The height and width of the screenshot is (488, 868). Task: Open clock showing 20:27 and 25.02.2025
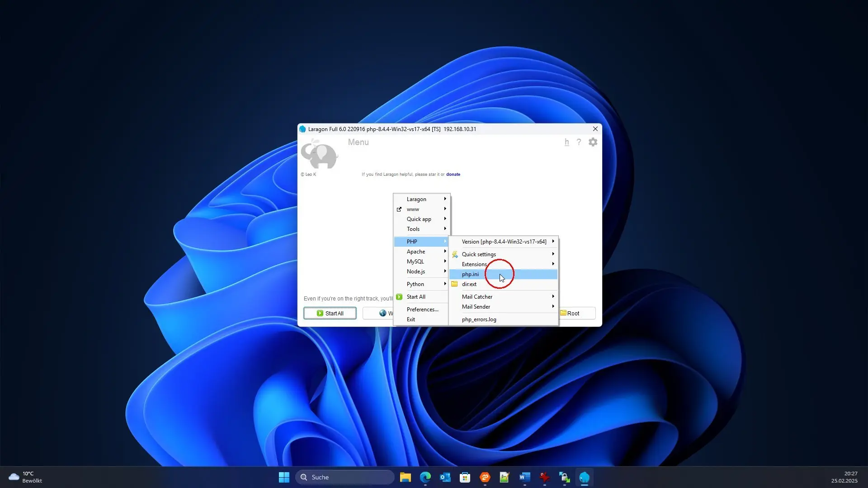click(844, 477)
